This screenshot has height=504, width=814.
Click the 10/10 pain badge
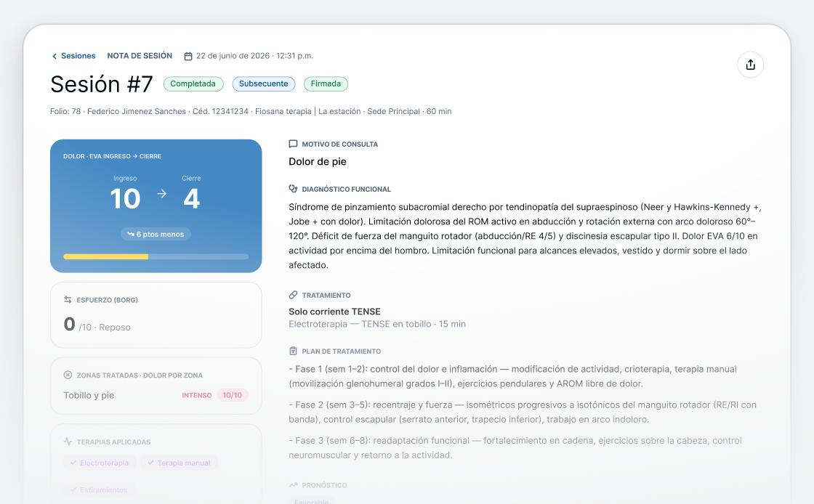233,395
